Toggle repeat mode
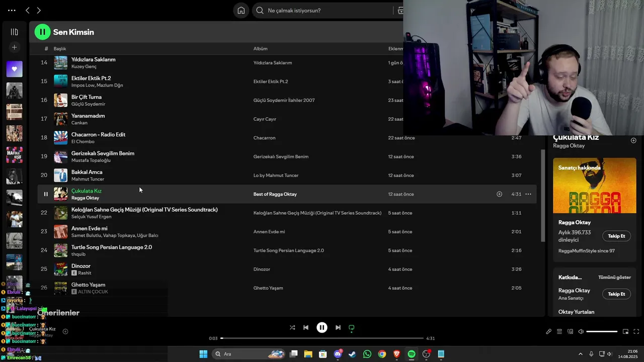The width and height of the screenshot is (644, 362). 352,327
